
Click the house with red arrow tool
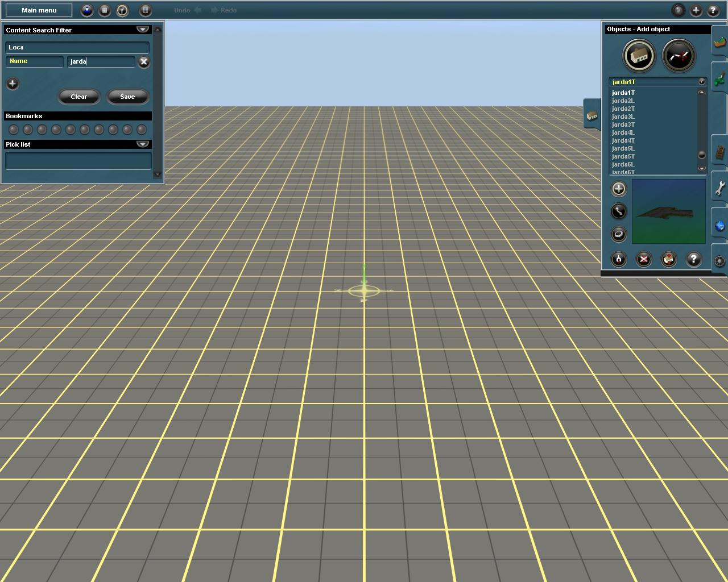coord(669,260)
